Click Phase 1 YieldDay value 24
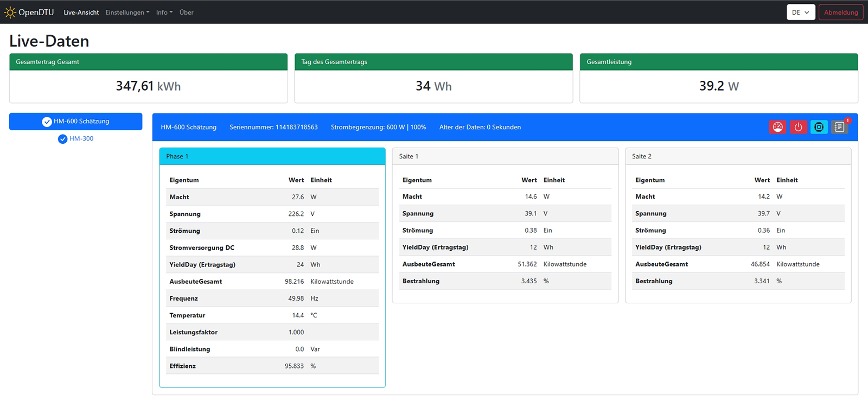Image resolution: width=868 pixels, height=407 pixels. [300, 265]
